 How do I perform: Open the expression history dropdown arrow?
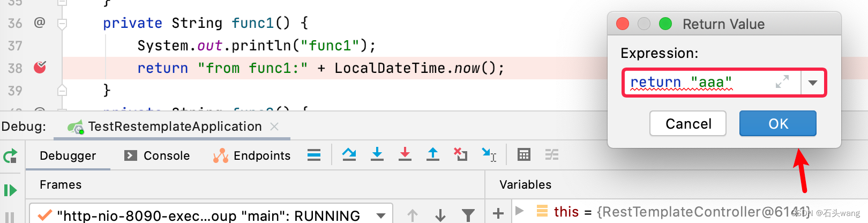(813, 83)
